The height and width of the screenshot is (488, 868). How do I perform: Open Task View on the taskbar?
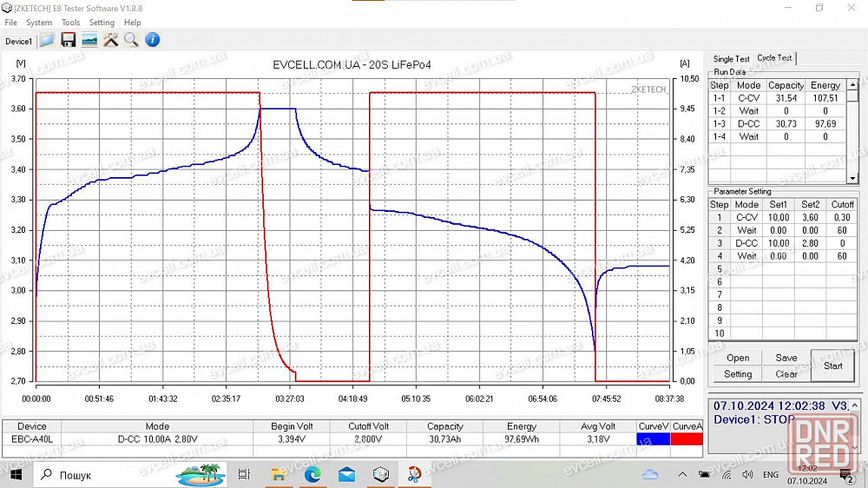pos(244,475)
